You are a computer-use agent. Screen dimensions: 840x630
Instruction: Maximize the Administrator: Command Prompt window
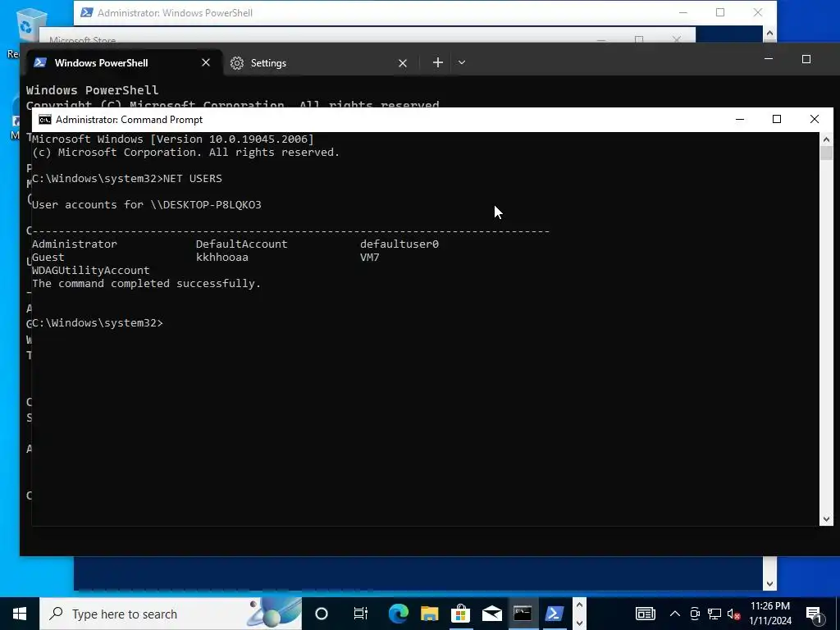pyautogui.click(x=777, y=120)
